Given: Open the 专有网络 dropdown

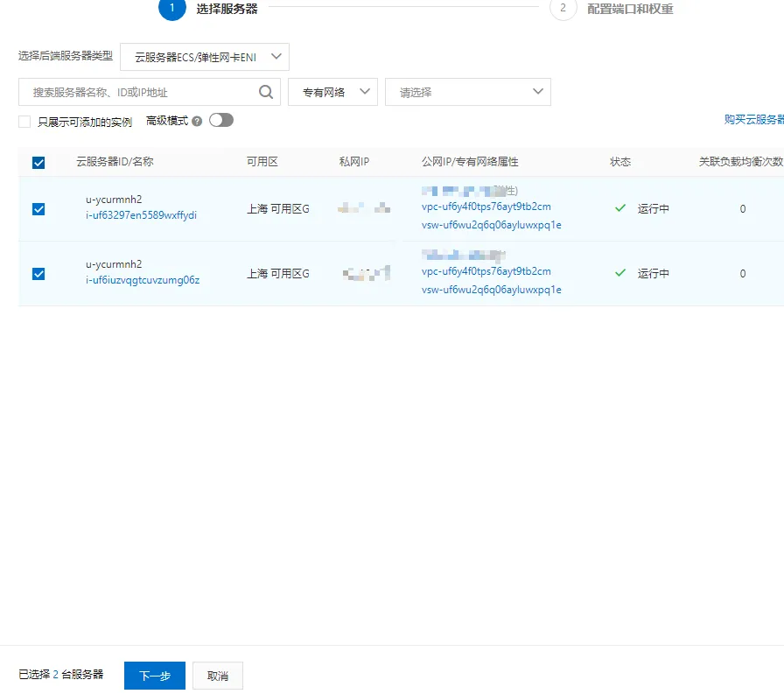Looking at the screenshot, I should (x=332, y=92).
